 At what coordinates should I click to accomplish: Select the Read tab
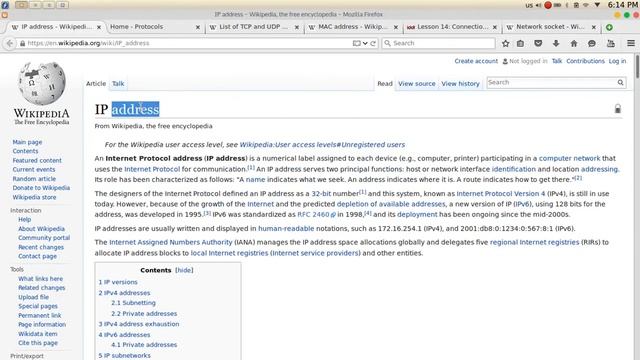click(x=384, y=84)
